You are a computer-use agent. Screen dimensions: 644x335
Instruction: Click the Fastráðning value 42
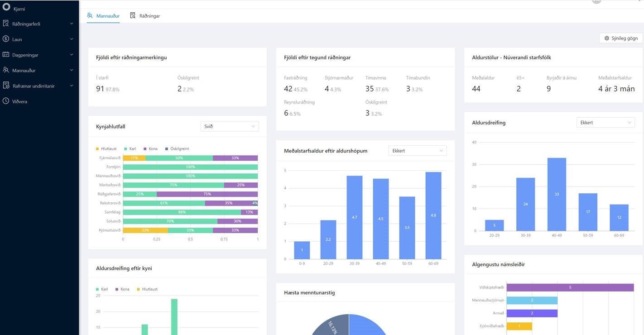click(x=288, y=89)
